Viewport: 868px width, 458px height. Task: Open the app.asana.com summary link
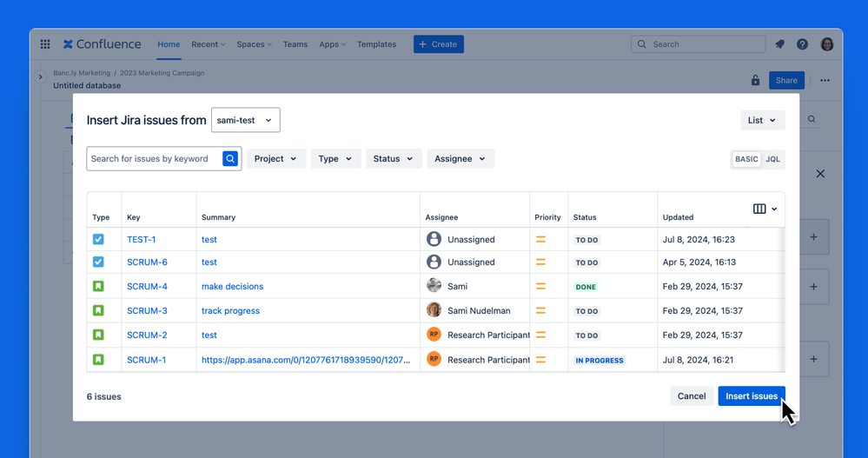[x=306, y=360]
